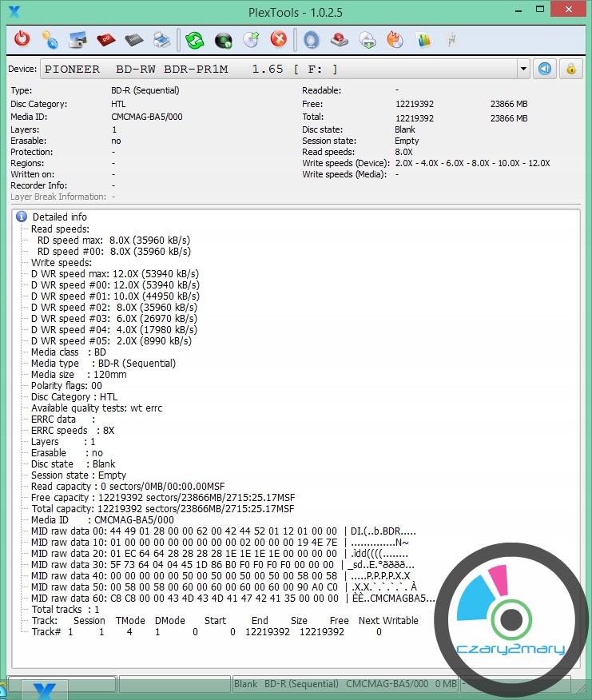Click the red X stop icon
592x700 pixels.
pyautogui.click(x=278, y=38)
